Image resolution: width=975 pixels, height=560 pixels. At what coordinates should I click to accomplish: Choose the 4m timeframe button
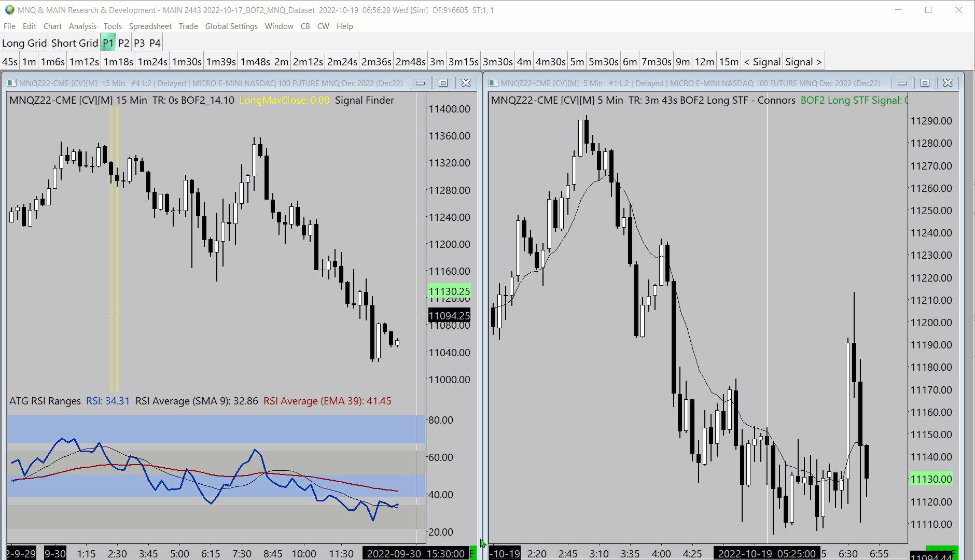click(524, 62)
